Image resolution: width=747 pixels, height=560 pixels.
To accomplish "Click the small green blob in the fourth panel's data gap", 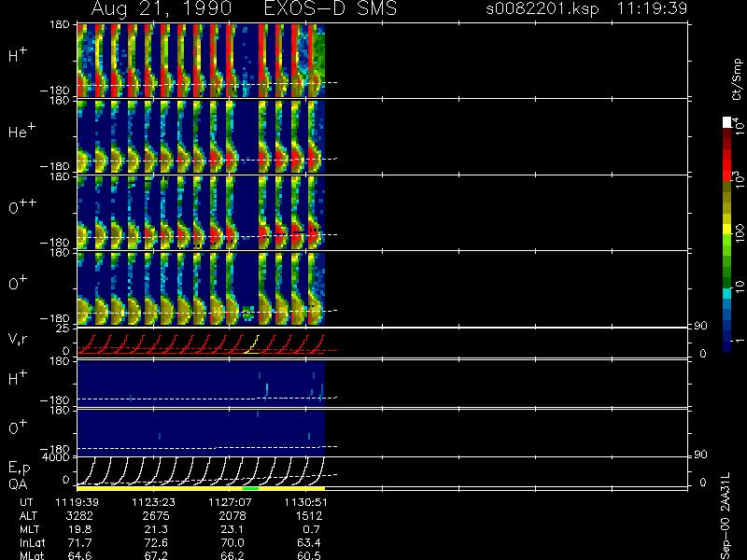I will [247, 313].
